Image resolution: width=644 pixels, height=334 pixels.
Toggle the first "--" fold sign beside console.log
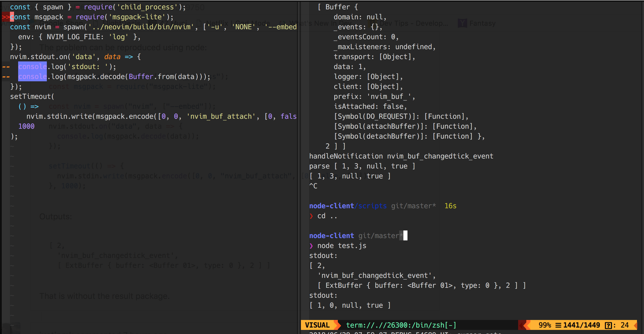(x=5, y=67)
